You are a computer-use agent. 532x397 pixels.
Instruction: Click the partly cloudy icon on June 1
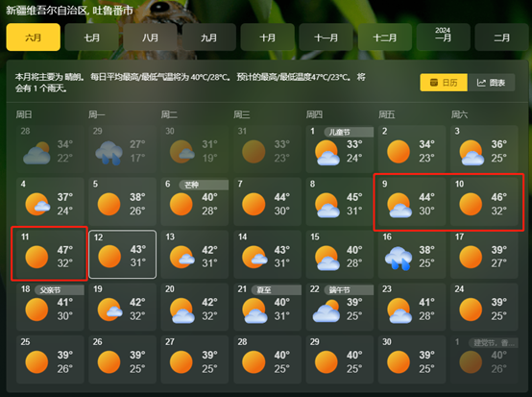[327, 153]
